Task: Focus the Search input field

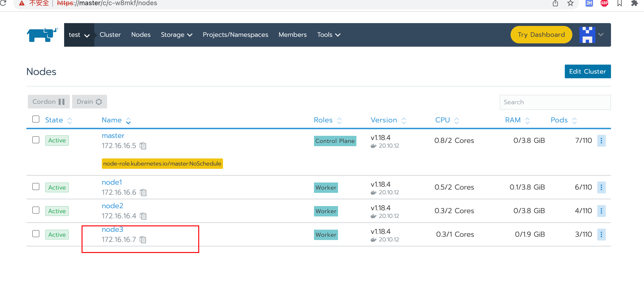Action: tap(555, 102)
